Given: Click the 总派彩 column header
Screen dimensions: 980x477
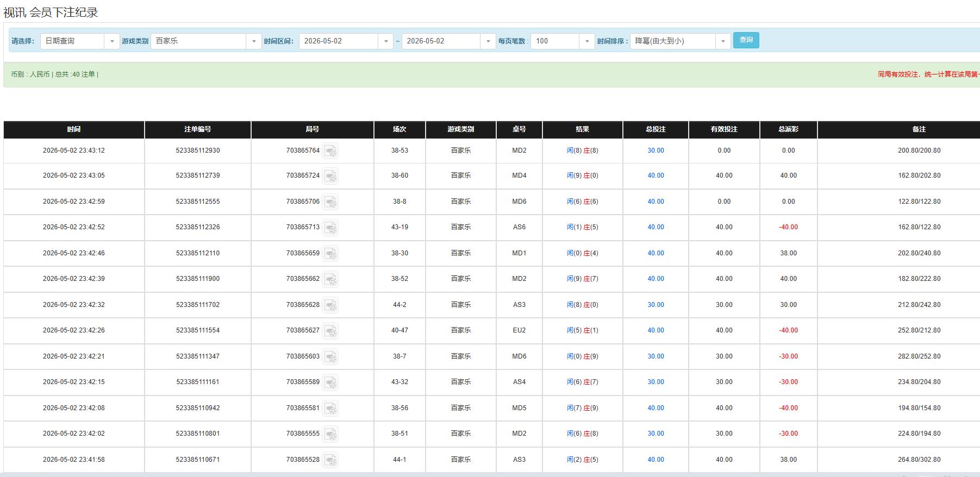Looking at the screenshot, I should (788, 129).
